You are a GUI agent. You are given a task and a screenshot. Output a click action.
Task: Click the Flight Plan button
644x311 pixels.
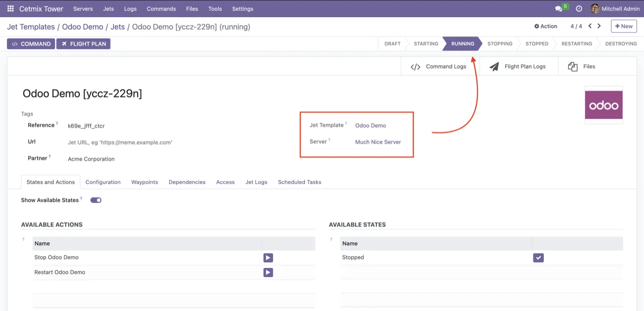(83, 44)
